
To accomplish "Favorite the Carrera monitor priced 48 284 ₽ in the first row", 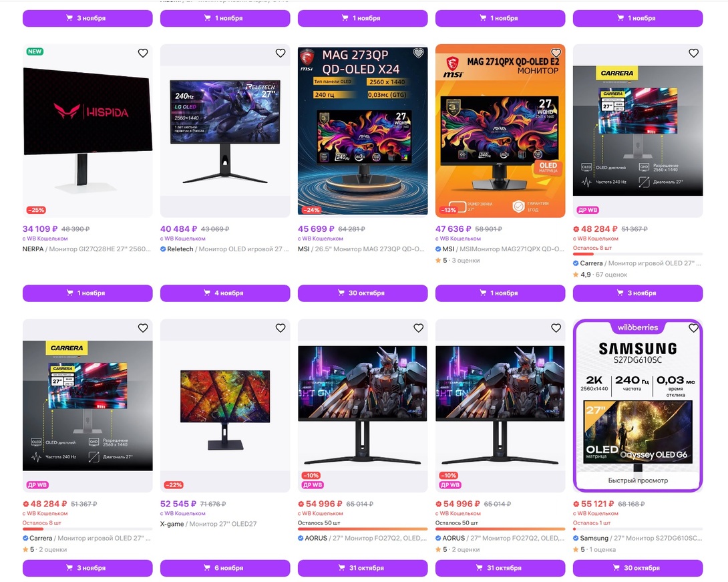I will 694,53.
